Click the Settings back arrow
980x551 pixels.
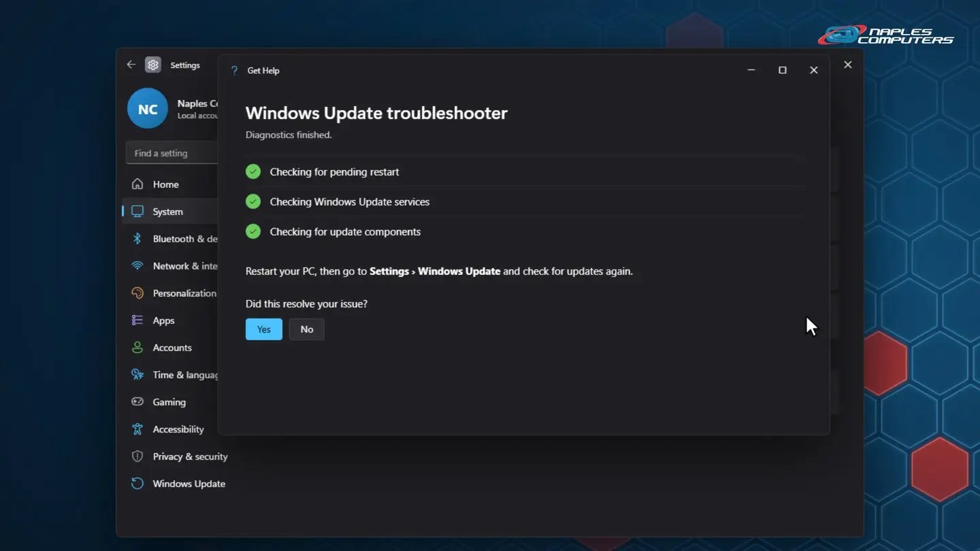tap(131, 65)
